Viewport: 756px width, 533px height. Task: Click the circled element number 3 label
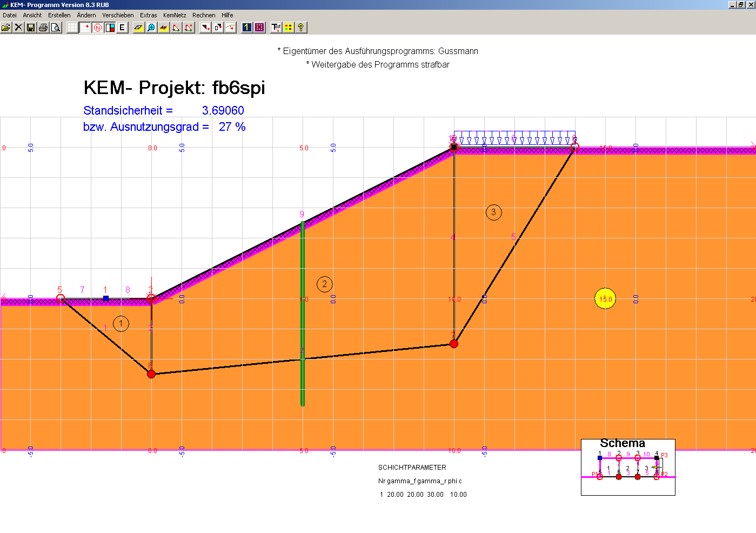coord(493,212)
